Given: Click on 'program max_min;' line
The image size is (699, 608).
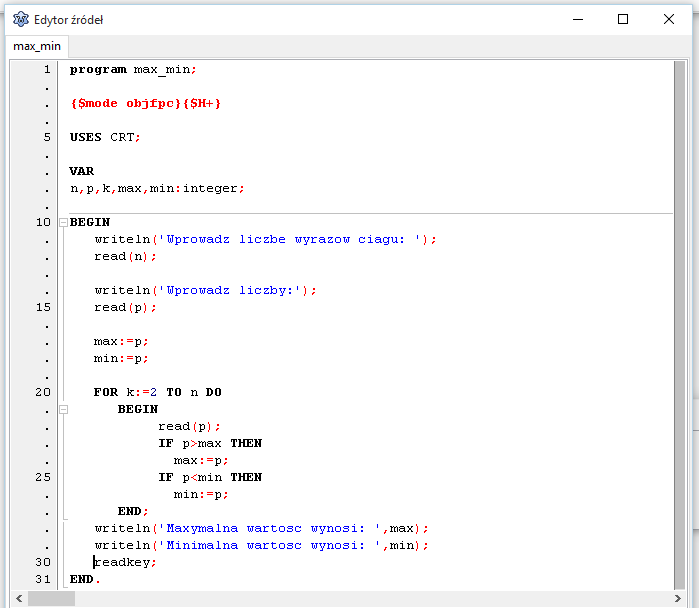Looking at the screenshot, I should (x=133, y=70).
